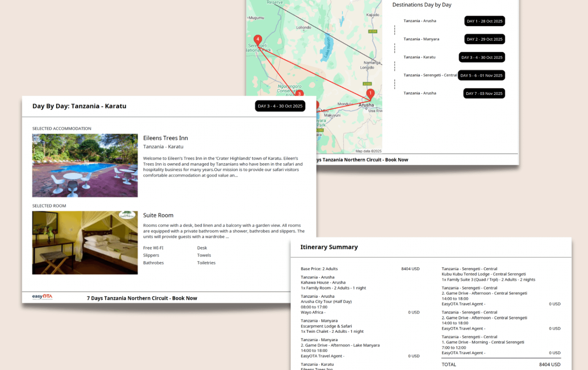588x370 pixels.
Task: Select the DAY 1 - 28 Oct 2025 badge
Action: (485, 21)
